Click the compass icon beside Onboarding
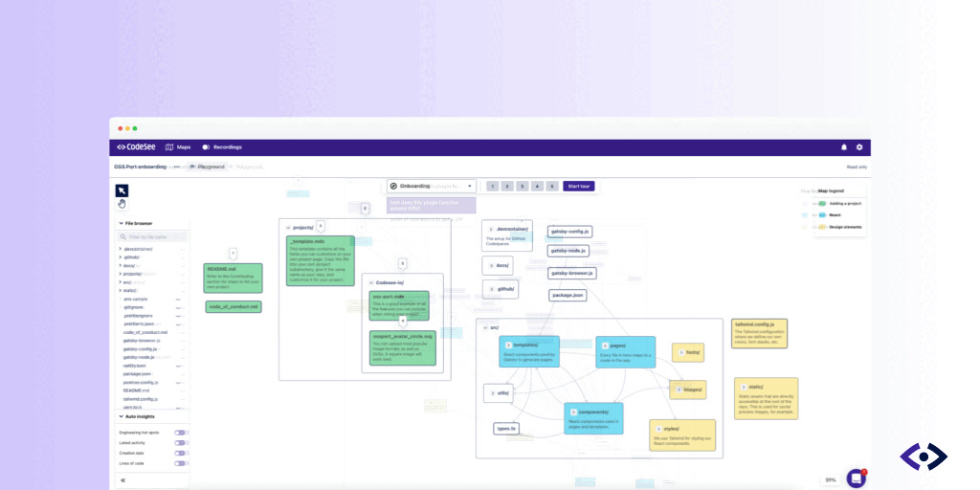Screen dimensions: 980x490 click(393, 187)
